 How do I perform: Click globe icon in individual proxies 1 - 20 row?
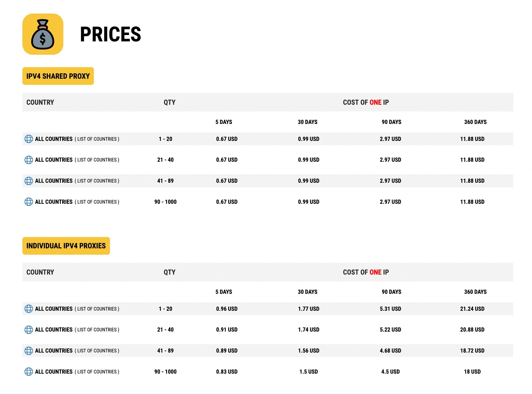click(x=29, y=309)
